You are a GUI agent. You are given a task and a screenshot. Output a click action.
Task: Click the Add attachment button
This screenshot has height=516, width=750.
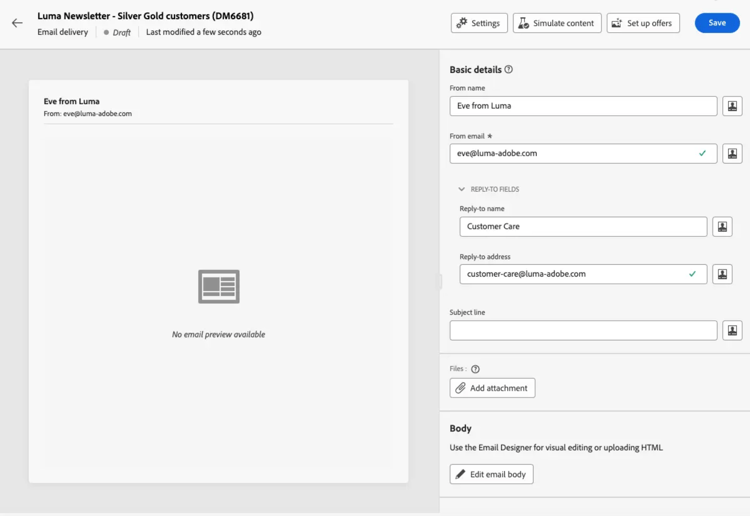click(492, 388)
